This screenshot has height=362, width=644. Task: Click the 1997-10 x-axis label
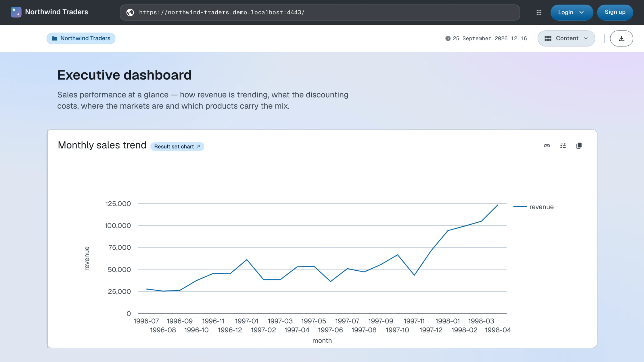pos(397,330)
